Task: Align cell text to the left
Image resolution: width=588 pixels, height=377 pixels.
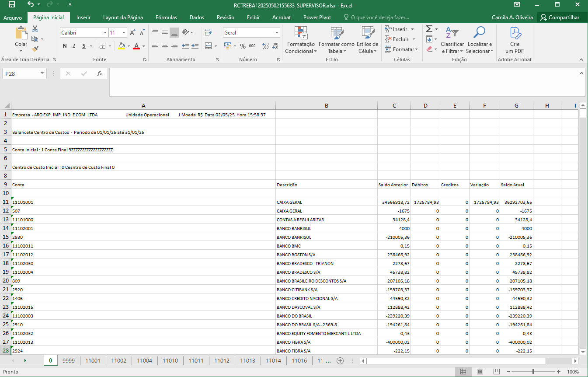Action: [155, 46]
